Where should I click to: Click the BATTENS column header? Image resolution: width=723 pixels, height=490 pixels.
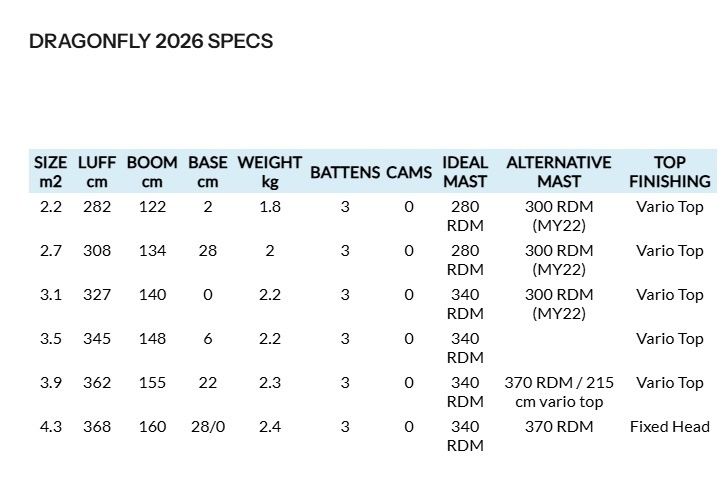[345, 172]
